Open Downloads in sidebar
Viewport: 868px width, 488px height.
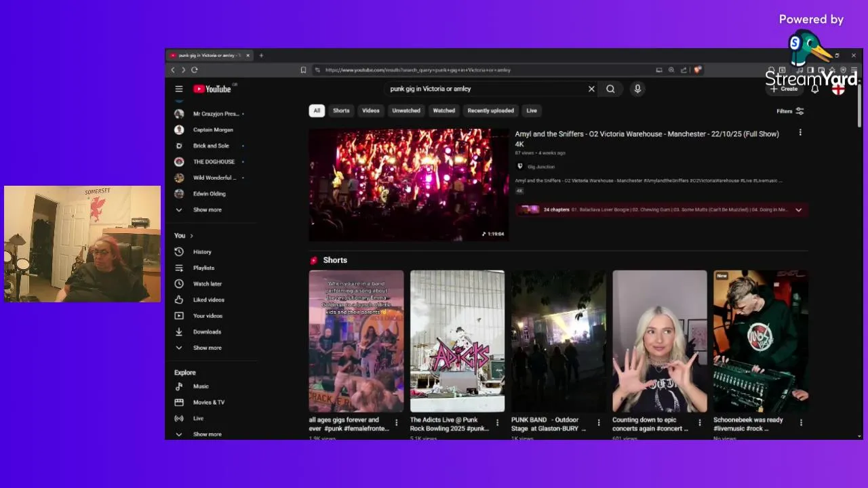207,331
